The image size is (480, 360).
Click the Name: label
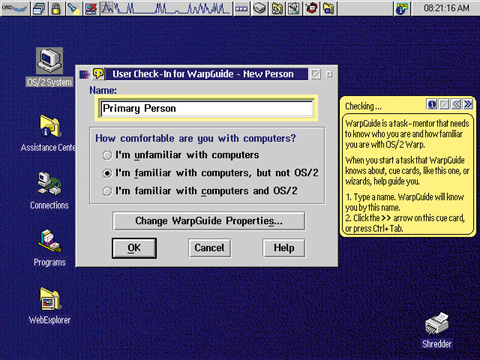coord(103,90)
